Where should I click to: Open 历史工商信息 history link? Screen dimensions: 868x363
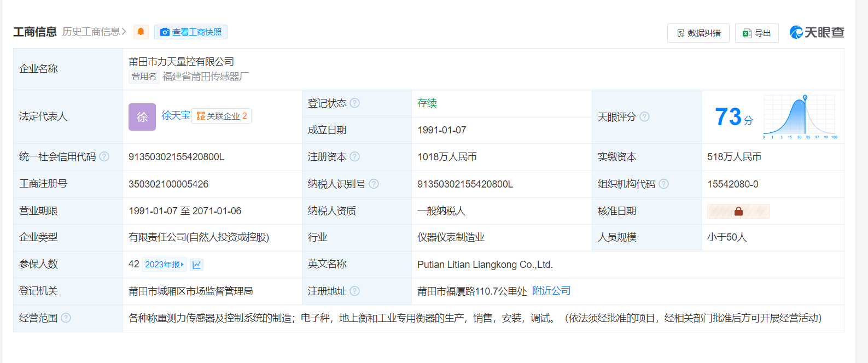click(x=94, y=32)
